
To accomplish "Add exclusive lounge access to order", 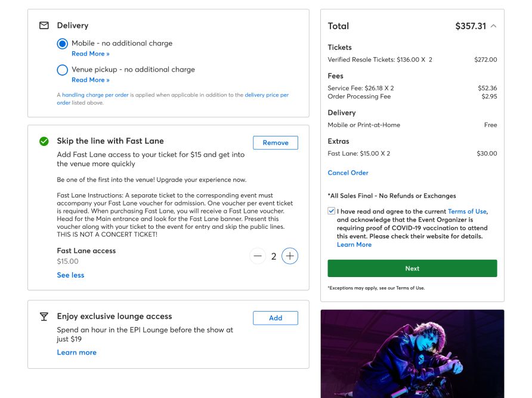I will point(276,318).
